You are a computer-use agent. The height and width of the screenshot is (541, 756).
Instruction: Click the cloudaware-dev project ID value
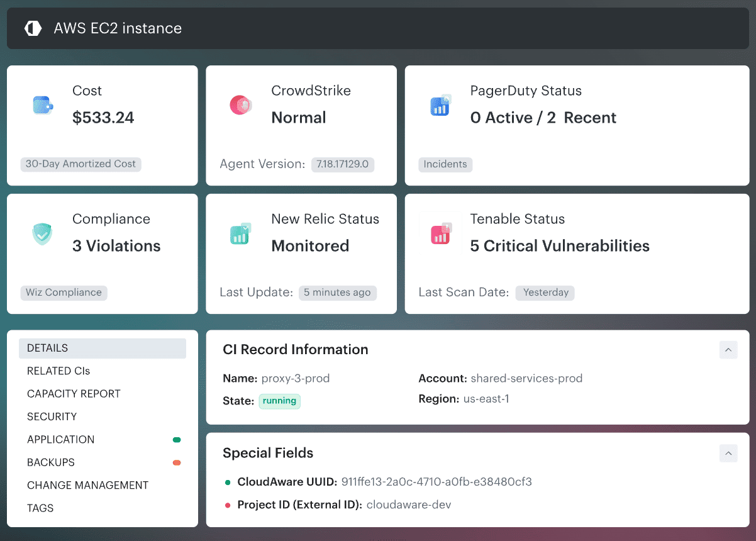pyautogui.click(x=409, y=505)
